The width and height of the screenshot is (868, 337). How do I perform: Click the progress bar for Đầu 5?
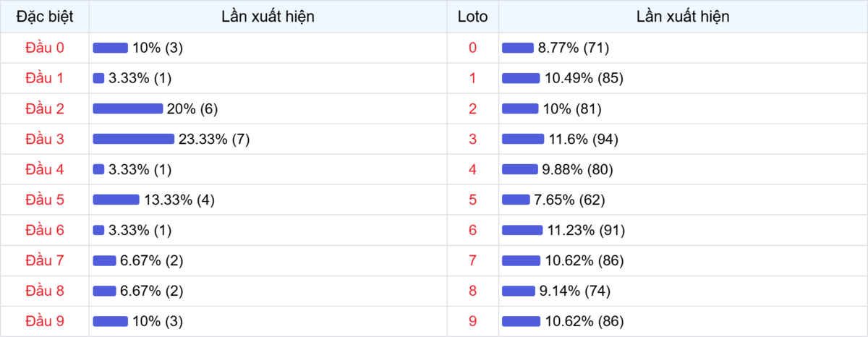pos(116,200)
